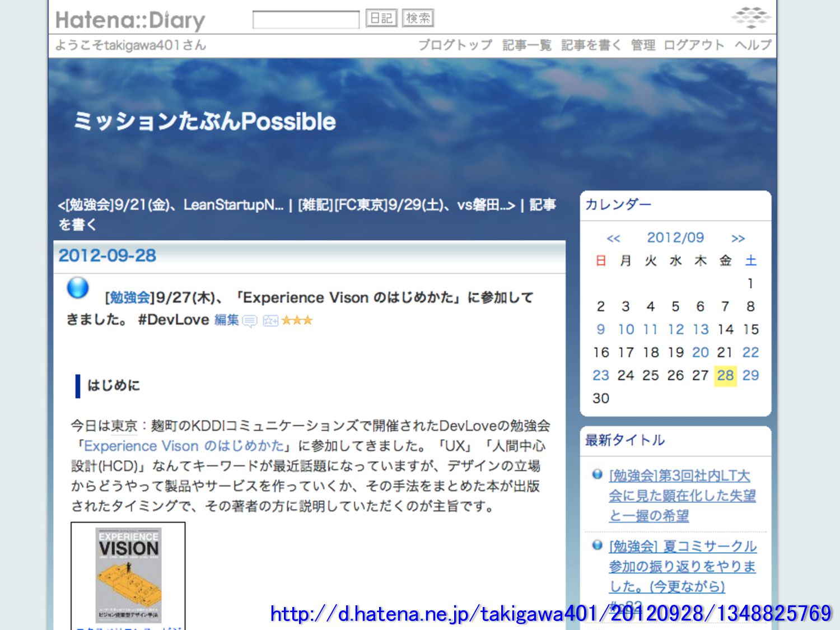Viewport: 840px width, 630px height.
Task: Select day 22 in the calendar
Action: pos(750,352)
